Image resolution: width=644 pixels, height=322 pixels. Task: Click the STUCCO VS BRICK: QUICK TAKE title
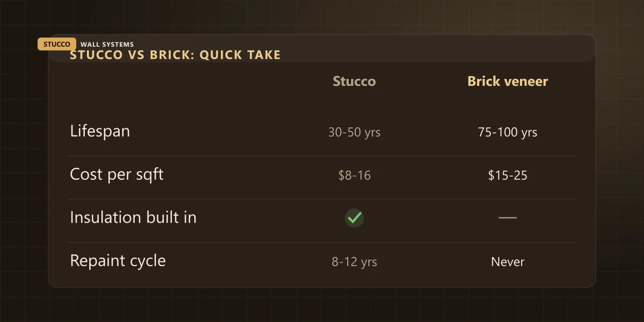(x=175, y=55)
